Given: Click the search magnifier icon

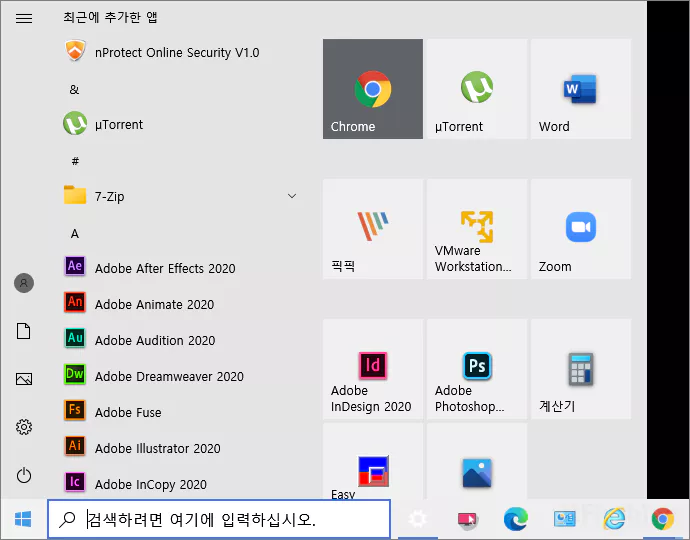Looking at the screenshot, I should pyautogui.click(x=67, y=519).
